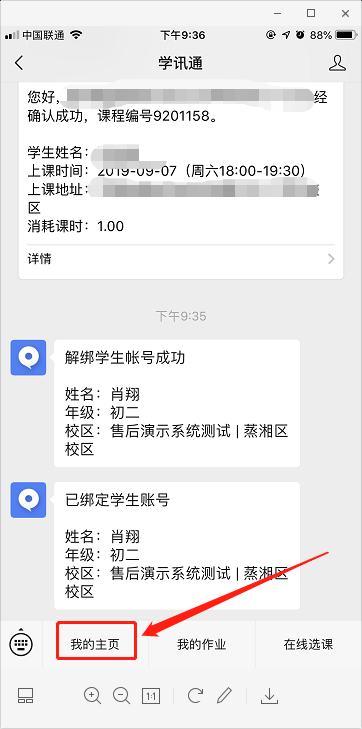Select the 在线选课 menu item

tap(309, 644)
